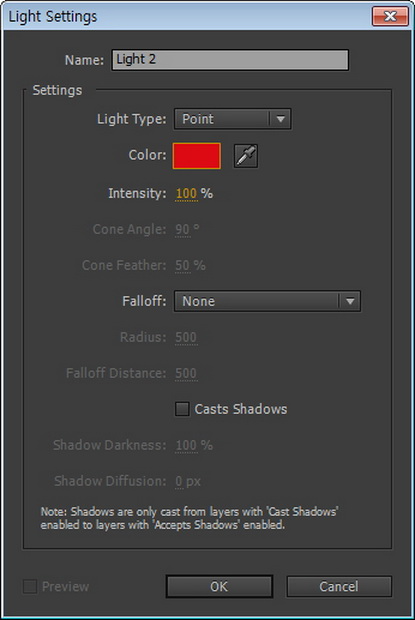Click the Name field containing Light 2
Viewport: 415px width, 620px height.
pyautogui.click(x=230, y=60)
